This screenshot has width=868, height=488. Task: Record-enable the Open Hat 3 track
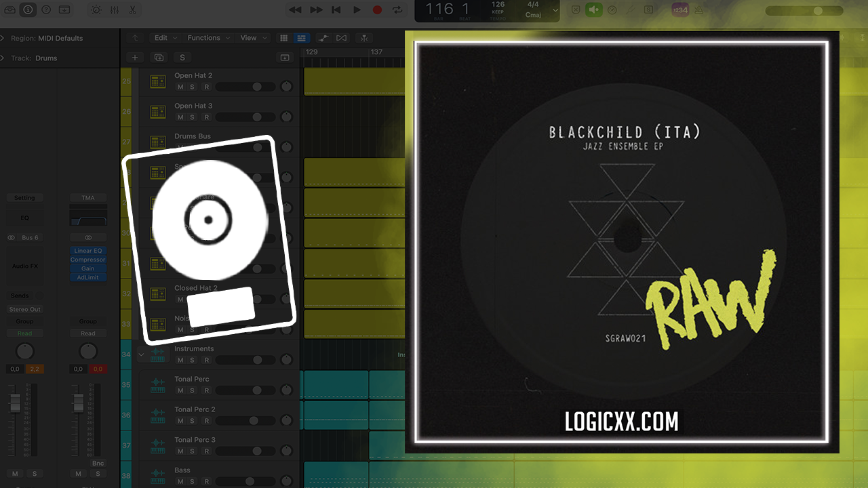pyautogui.click(x=206, y=117)
